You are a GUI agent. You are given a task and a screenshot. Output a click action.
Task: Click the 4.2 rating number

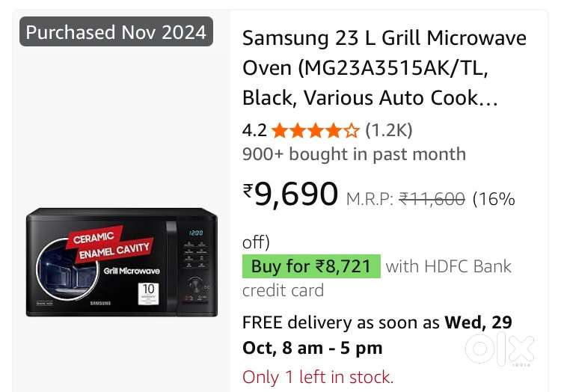254,131
